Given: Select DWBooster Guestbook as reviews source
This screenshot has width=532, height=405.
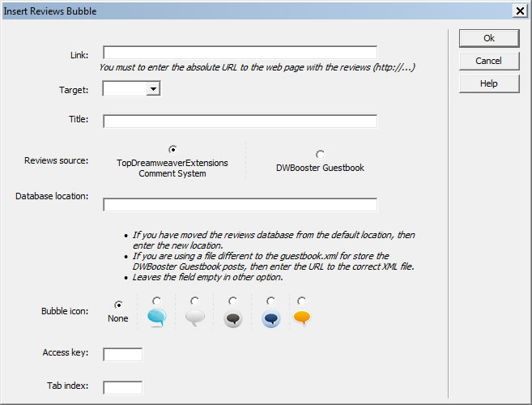Looking at the screenshot, I should pos(320,154).
